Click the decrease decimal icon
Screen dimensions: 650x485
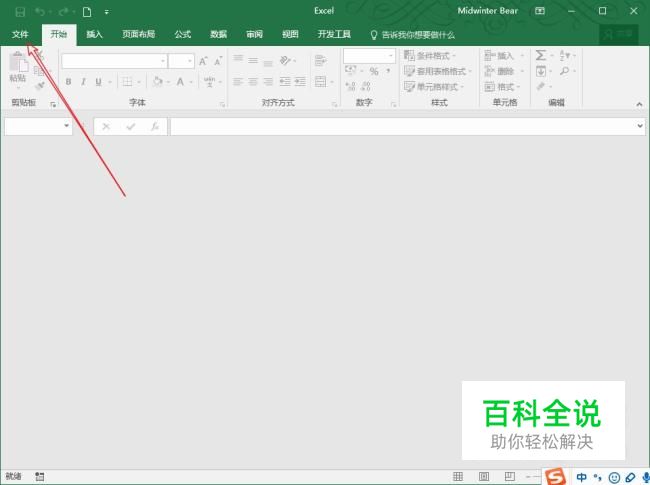pos(366,86)
